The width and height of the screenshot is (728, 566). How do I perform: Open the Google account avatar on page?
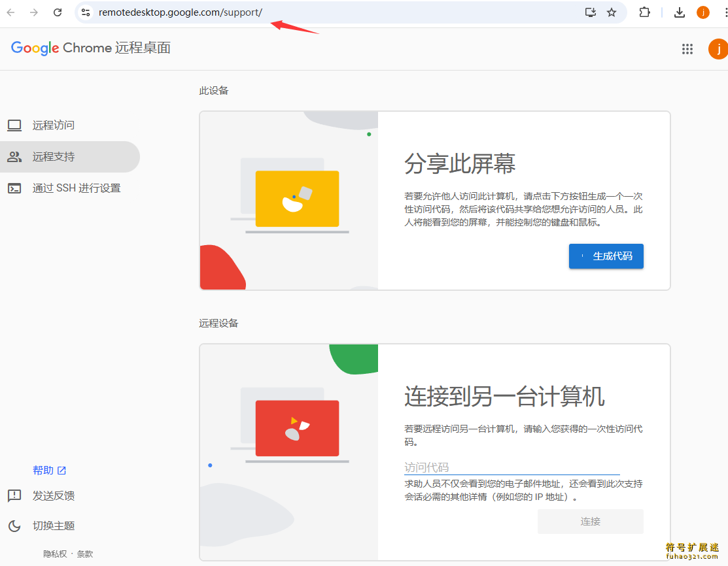point(718,49)
